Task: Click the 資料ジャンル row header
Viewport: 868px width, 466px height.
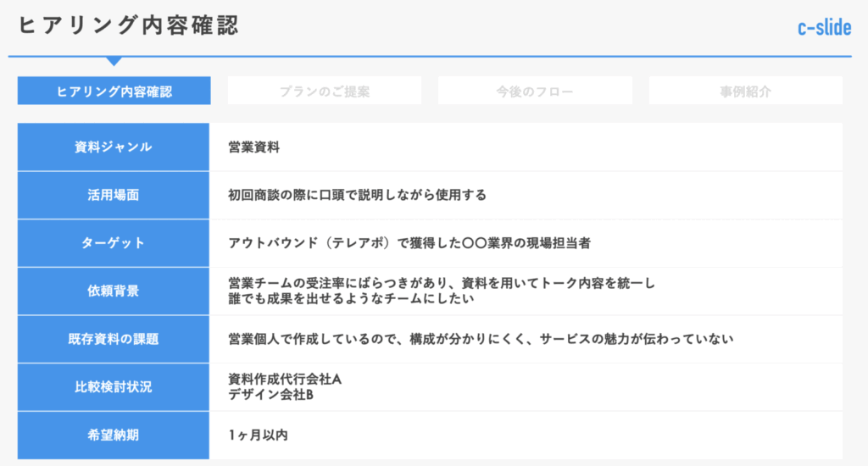Action: [114, 147]
